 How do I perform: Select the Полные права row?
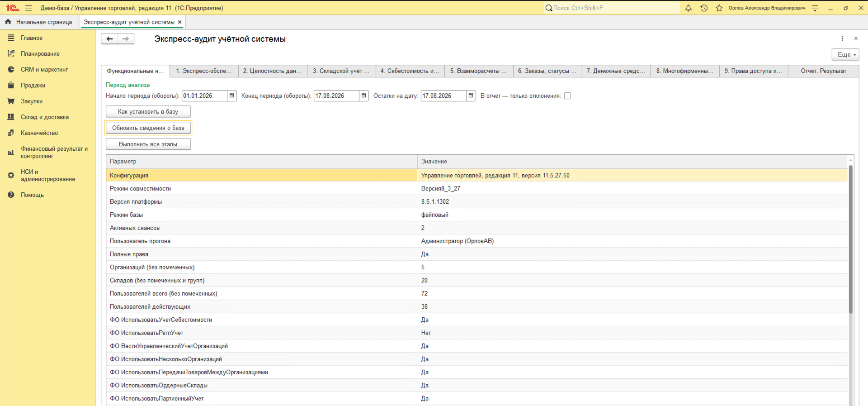click(476, 254)
